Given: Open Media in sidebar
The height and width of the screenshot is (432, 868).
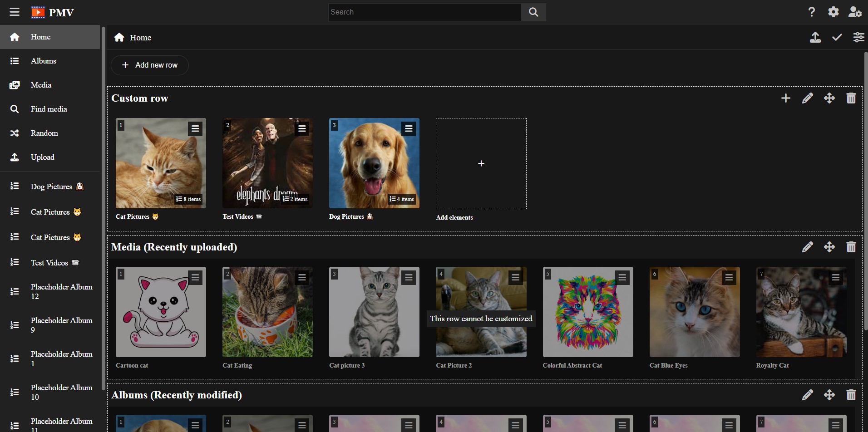Looking at the screenshot, I should pos(50,85).
